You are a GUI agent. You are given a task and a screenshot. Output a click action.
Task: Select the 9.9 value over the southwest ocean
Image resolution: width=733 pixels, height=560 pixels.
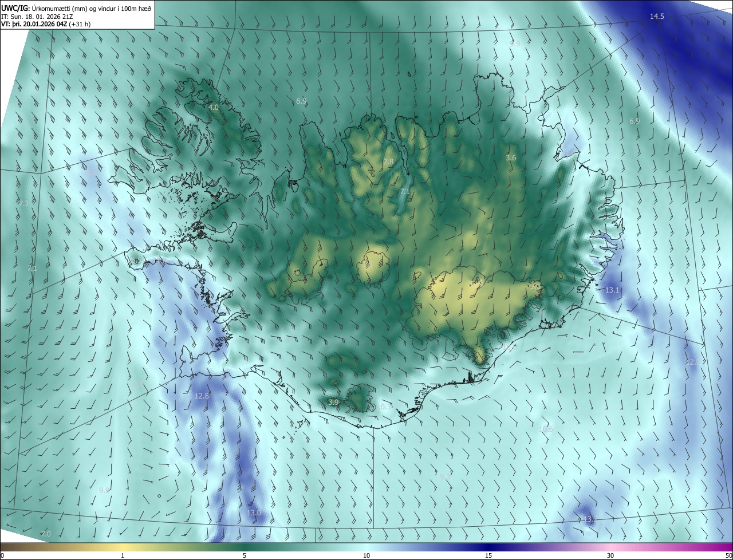point(104,490)
